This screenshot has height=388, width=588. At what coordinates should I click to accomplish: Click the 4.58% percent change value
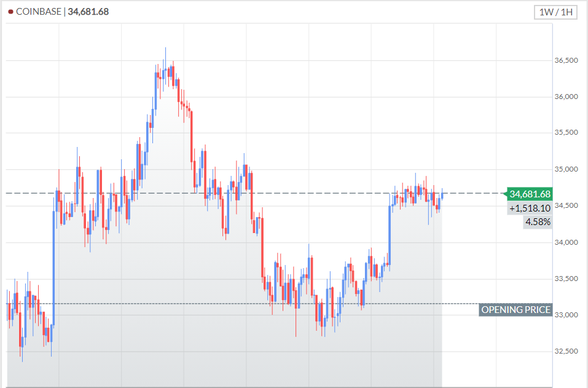pyautogui.click(x=538, y=222)
